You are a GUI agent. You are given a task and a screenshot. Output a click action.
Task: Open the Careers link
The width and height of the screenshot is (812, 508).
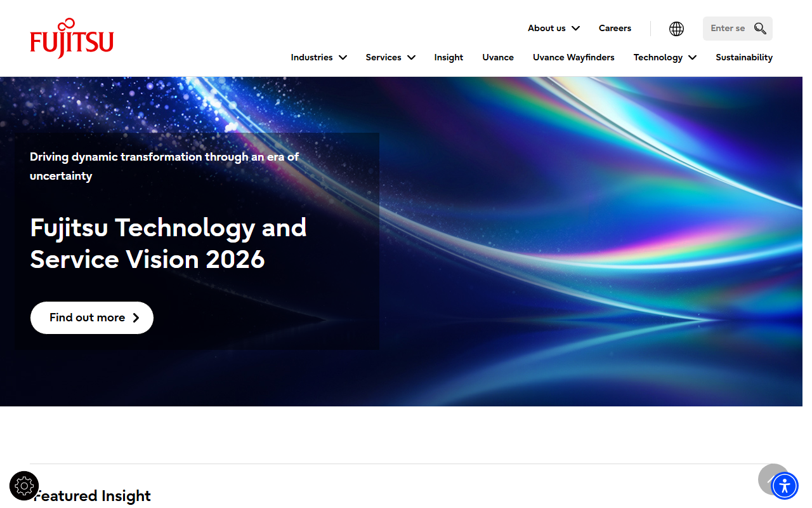click(615, 28)
